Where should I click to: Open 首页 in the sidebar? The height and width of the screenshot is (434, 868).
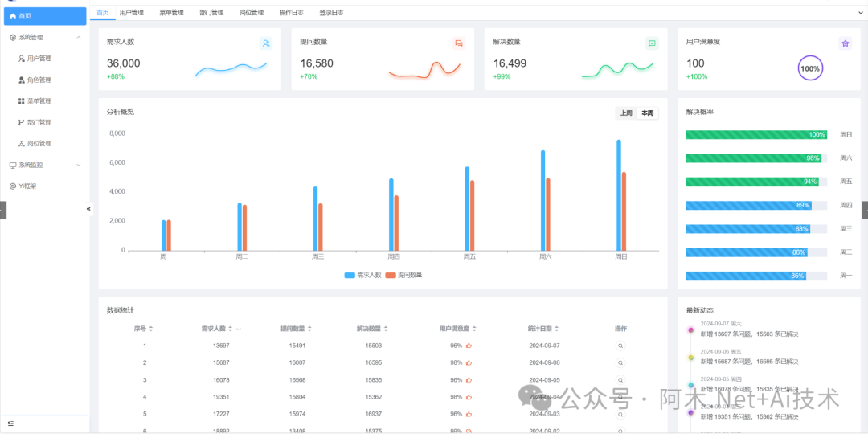pos(45,16)
